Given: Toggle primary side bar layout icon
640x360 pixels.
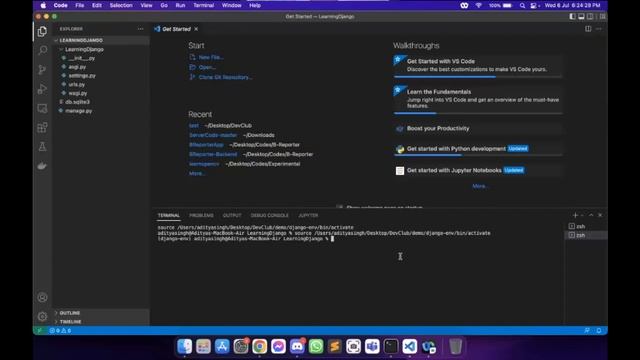Looking at the screenshot, I should [572, 17].
